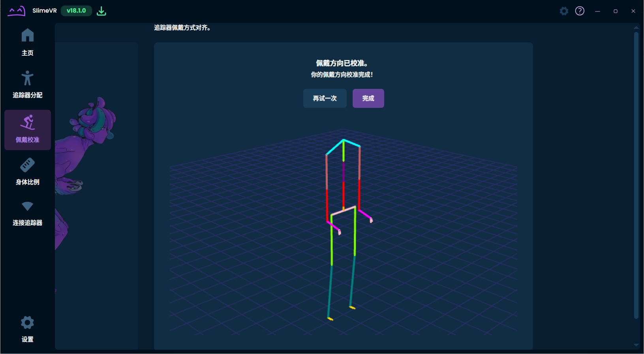Open 追踪器分配 tracker assignment

[x=27, y=84]
